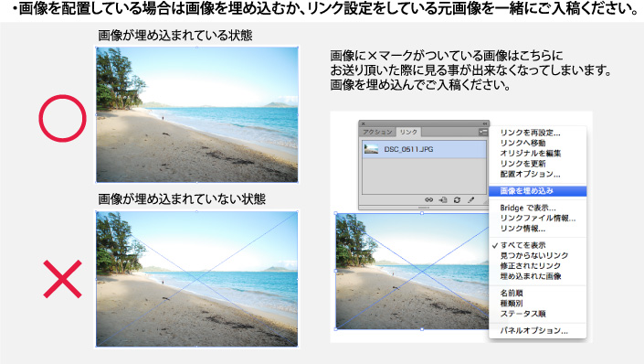Click the panel's bottom resize grip bar
The width and height of the screenshot is (644, 364).
click(424, 208)
